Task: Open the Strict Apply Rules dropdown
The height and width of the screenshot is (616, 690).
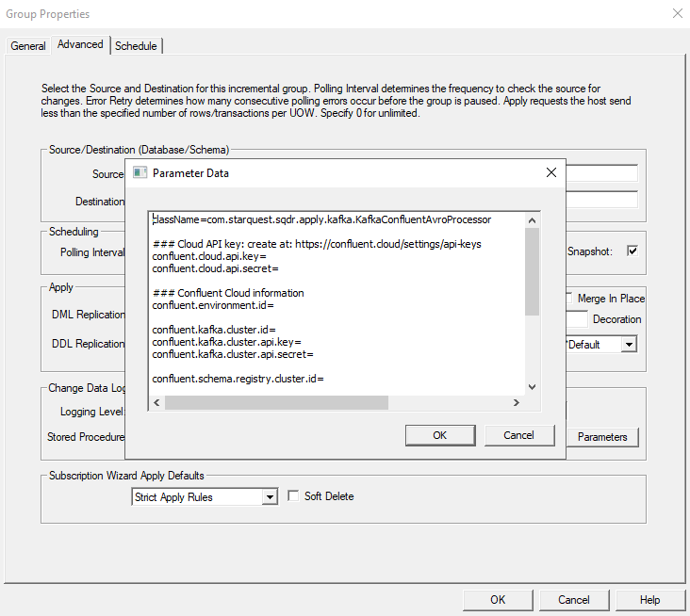Action: point(270,497)
